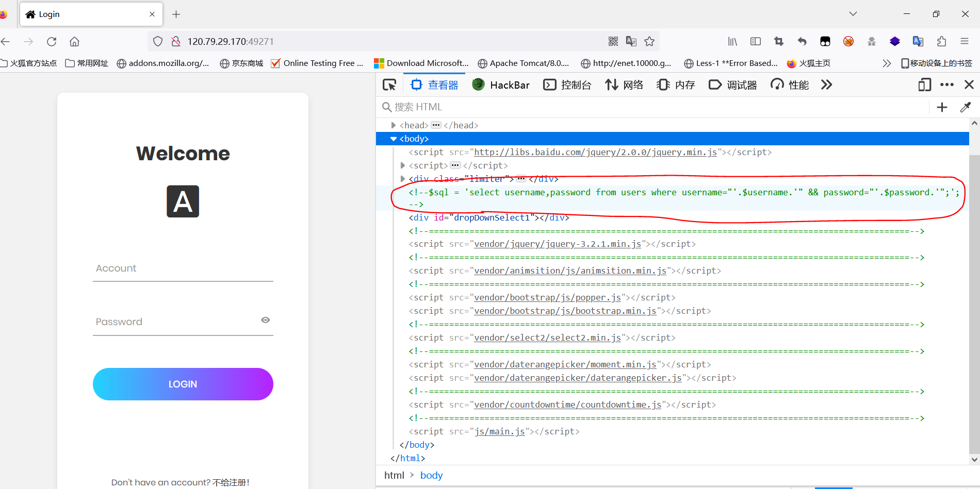Expand the collapsed script node
The width and height of the screenshot is (980, 489).
coord(403,165)
